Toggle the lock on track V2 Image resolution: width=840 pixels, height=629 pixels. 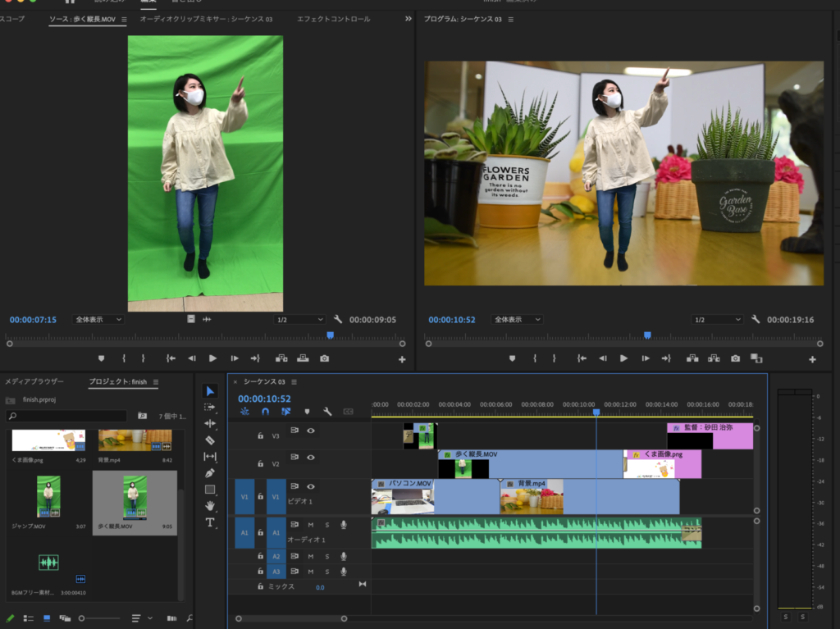coord(260,463)
